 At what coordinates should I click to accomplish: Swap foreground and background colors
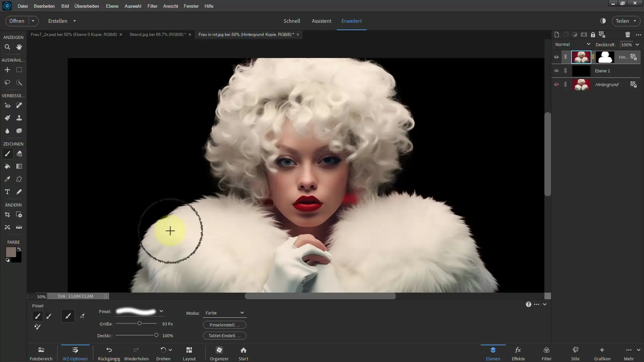coord(19,249)
